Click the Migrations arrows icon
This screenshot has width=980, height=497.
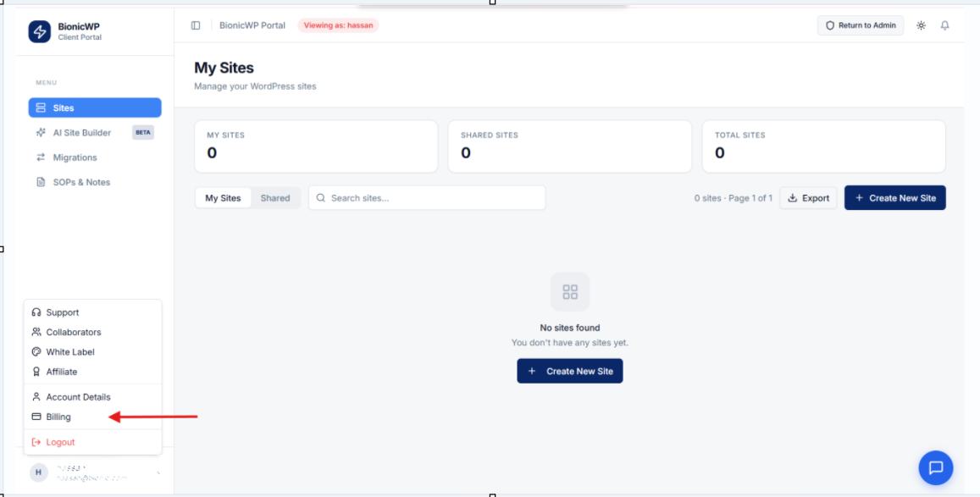[x=41, y=157]
